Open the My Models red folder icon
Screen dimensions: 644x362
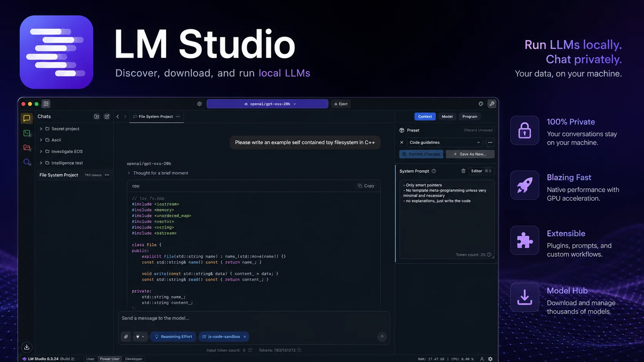[x=27, y=147]
